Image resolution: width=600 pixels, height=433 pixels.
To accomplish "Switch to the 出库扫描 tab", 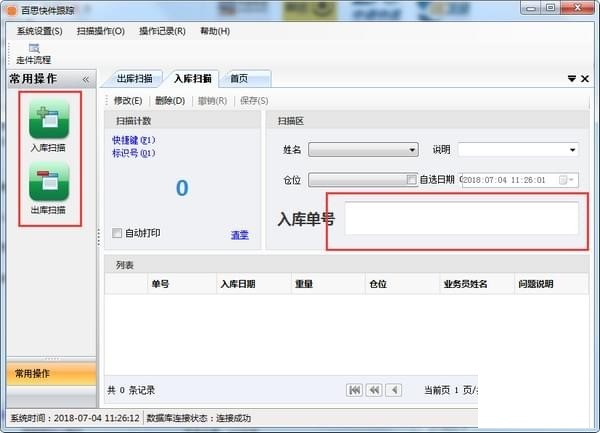I will point(134,79).
